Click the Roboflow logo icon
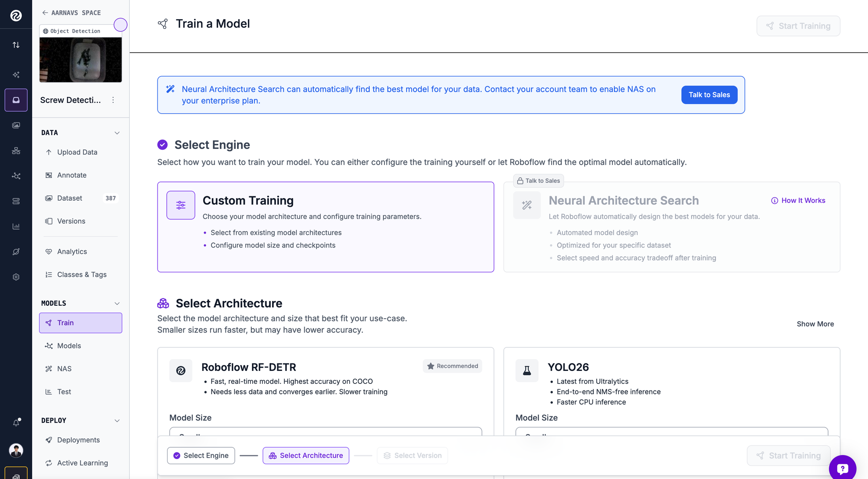The image size is (868, 479). tap(16, 16)
